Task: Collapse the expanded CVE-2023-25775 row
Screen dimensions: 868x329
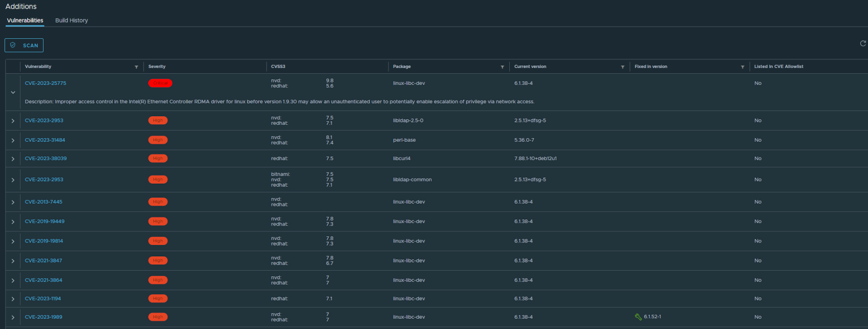Action: tap(13, 93)
